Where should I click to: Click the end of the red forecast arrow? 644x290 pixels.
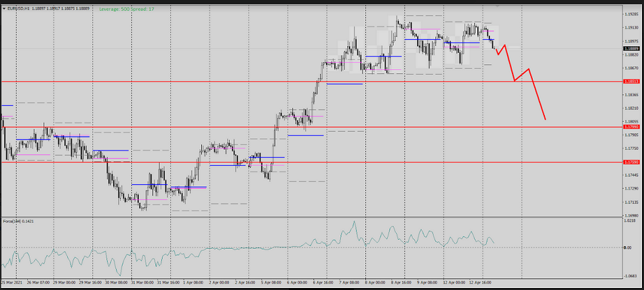point(545,120)
